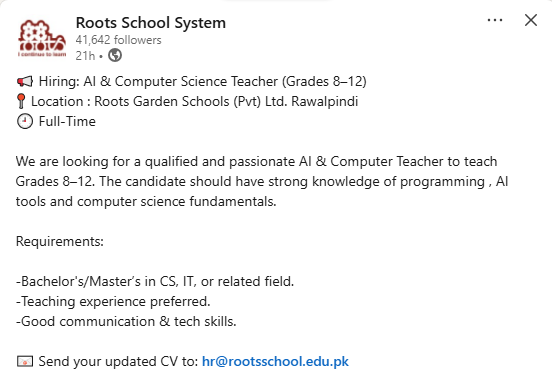Click the globe public visibility icon
This screenshot has width=552, height=379.
(115, 55)
